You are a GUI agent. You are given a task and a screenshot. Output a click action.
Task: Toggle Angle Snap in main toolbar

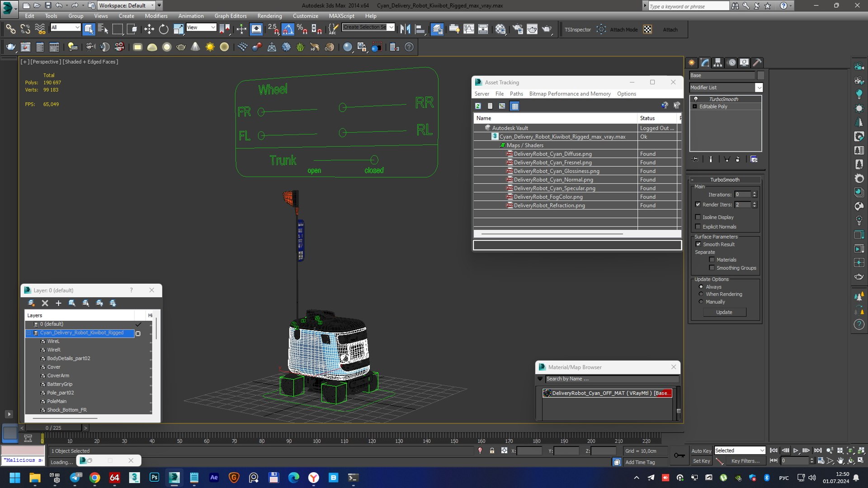click(288, 29)
